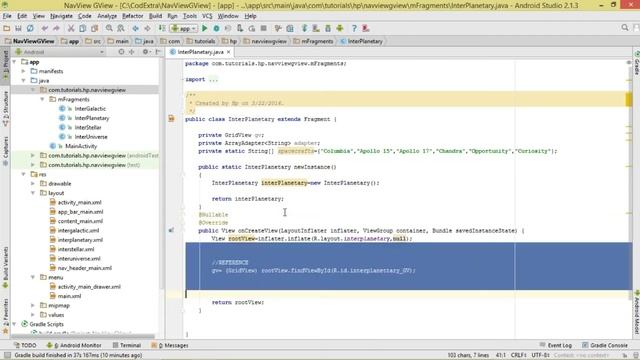Click the Search Everywhere magnifier icon
640x360 pixels.
[625, 28]
